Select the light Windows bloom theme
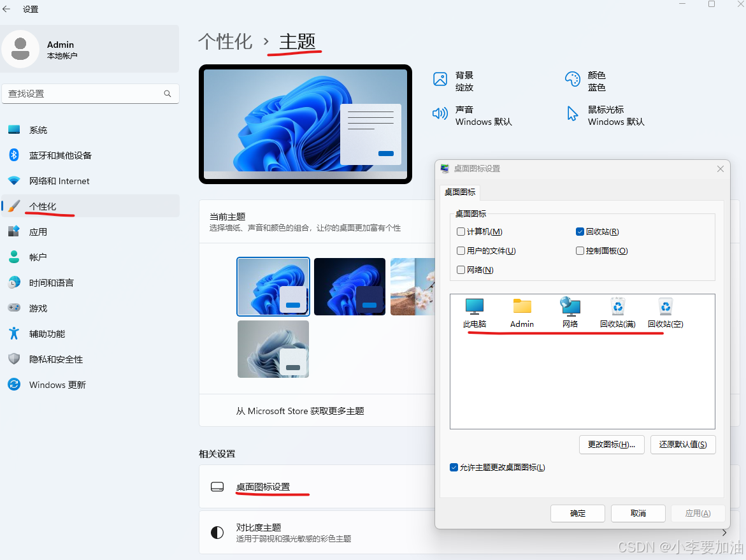 click(x=273, y=287)
